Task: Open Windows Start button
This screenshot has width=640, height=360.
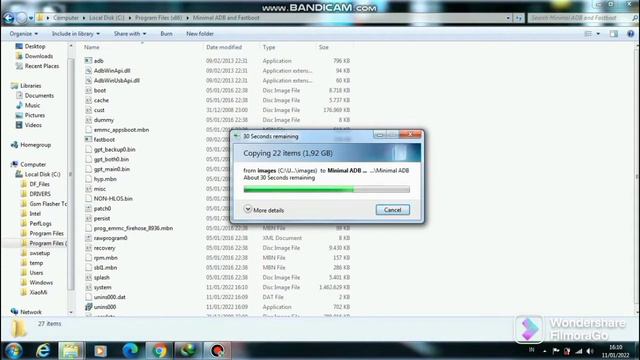Action: coord(13,351)
